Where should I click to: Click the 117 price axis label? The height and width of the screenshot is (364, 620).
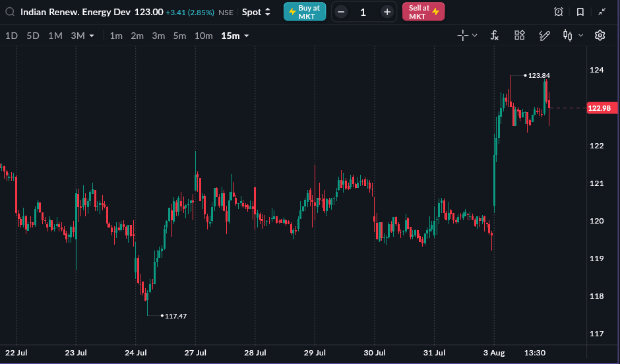pos(597,334)
